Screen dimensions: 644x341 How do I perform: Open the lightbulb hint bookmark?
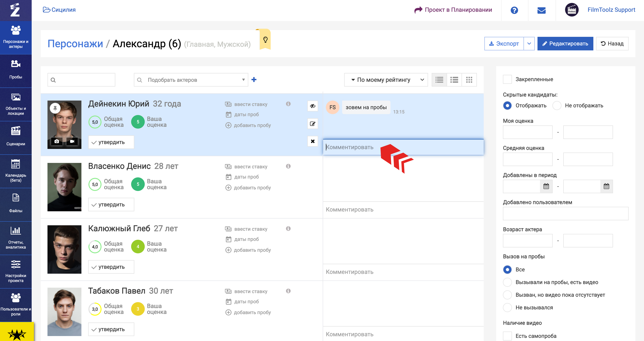tap(265, 40)
